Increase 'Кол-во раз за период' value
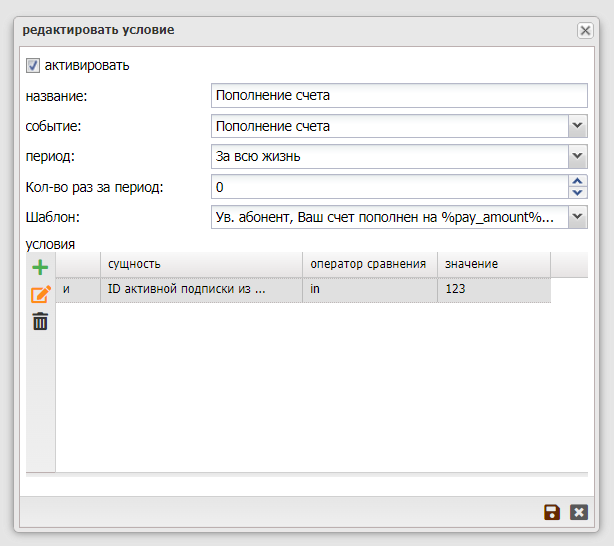The image size is (614, 546). pos(577,181)
